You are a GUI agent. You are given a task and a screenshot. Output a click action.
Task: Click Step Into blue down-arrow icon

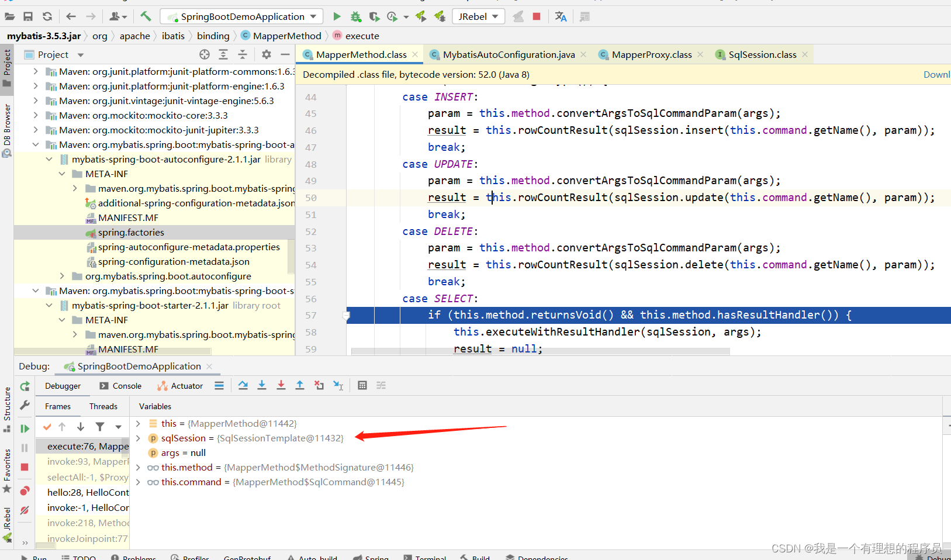[x=262, y=385]
